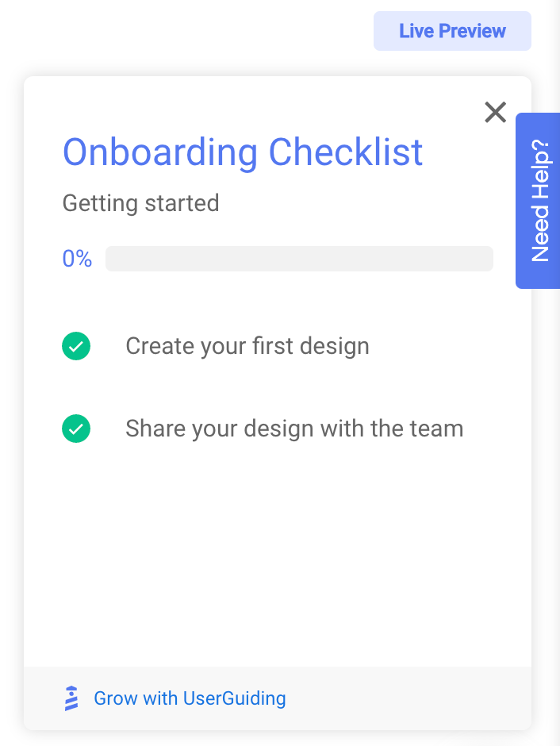Screen dimensions: 560x746
Task: Open the "Grow with UserGuiding" link
Action: coord(190,698)
